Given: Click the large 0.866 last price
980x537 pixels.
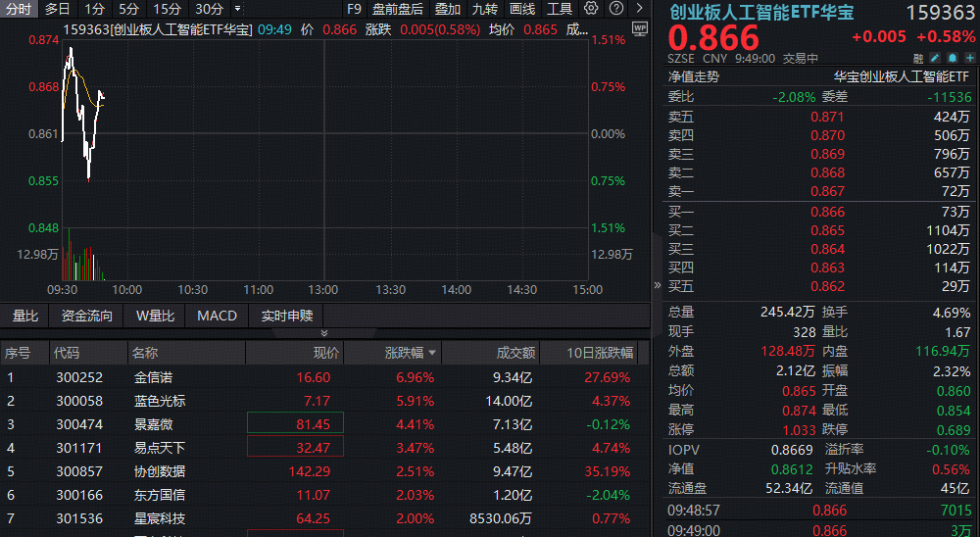Looking at the screenshot, I should click(713, 37).
